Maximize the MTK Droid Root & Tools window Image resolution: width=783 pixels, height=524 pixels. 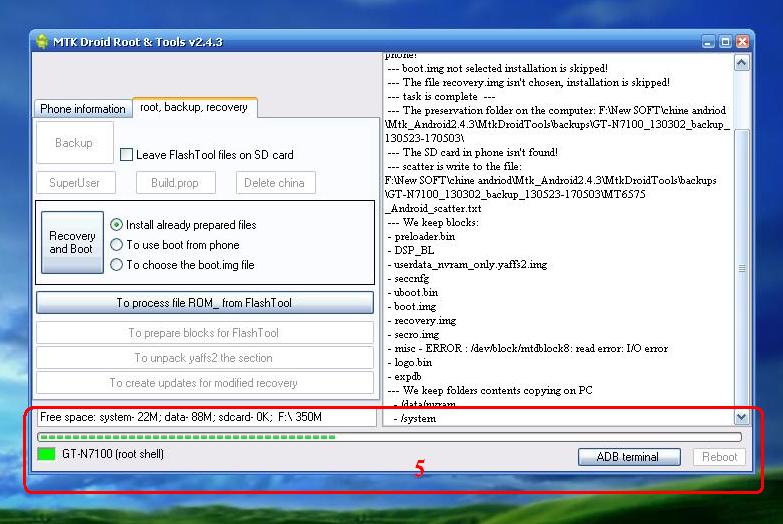725,42
